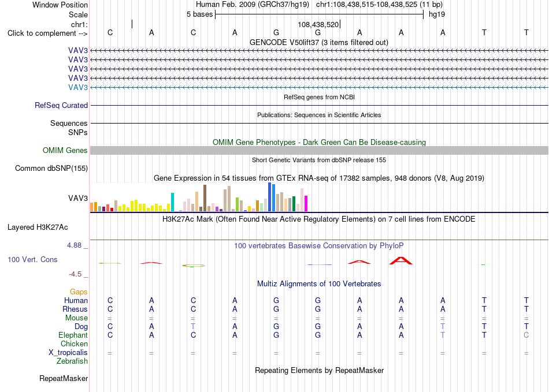549x392 pixels.
Task: Click the gray OMIM Genes bar
Action: tap(319, 150)
